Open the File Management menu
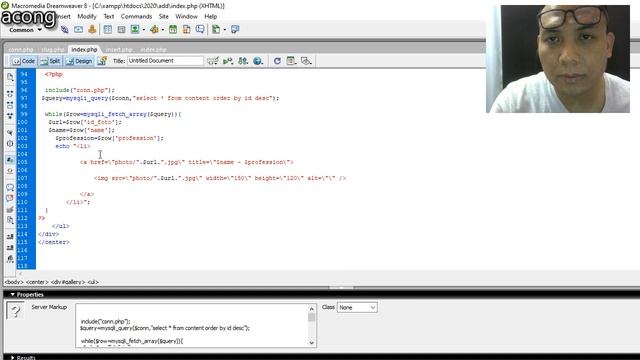Image resolution: width=640 pixels, height=360 pixels. (x=243, y=61)
